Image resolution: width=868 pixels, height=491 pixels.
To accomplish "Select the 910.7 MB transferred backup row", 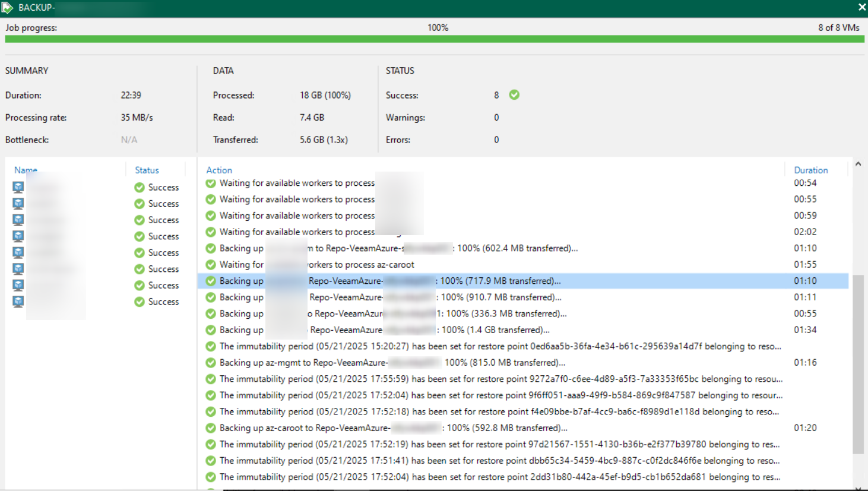I will (x=523, y=297).
